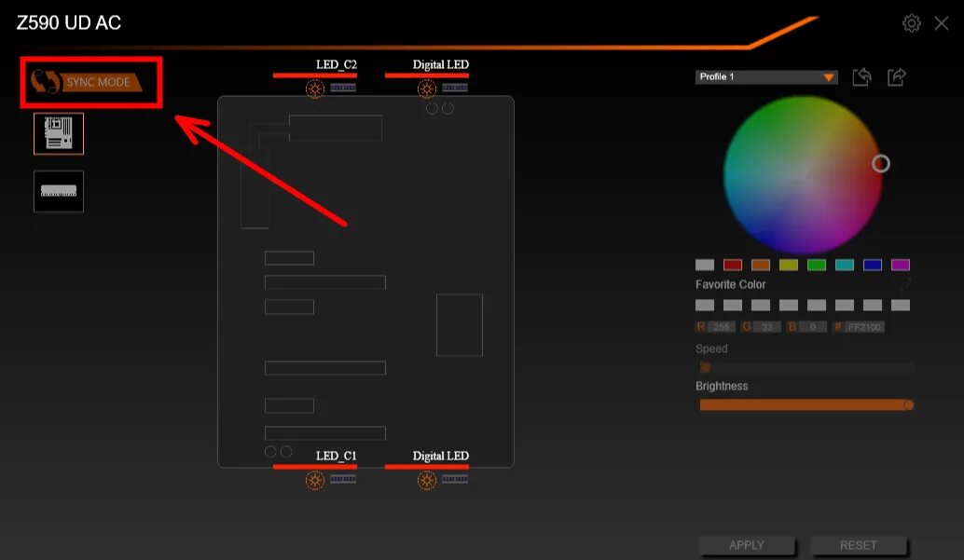This screenshot has height=560, width=964.
Task: Click the color wheel selector handle
Action: (880, 163)
